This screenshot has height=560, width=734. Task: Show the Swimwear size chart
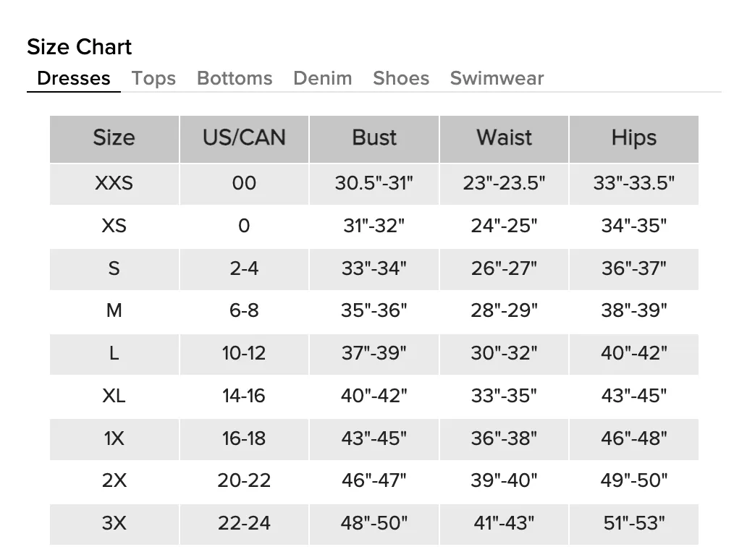(497, 78)
